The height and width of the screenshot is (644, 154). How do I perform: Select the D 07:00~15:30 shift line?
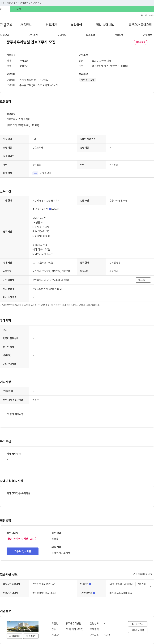pyautogui.click(x=41, y=227)
